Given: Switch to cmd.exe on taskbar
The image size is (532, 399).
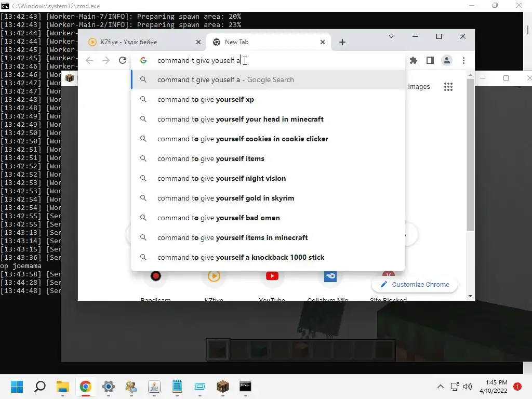Looking at the screenshot, I should point(245,387).
